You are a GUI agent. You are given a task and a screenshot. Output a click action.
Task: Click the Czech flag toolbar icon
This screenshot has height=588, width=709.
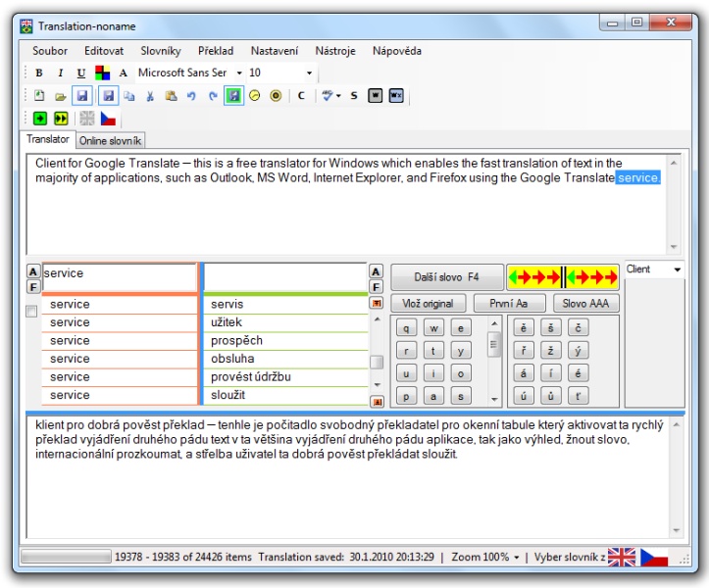click(x=108, y=119)
